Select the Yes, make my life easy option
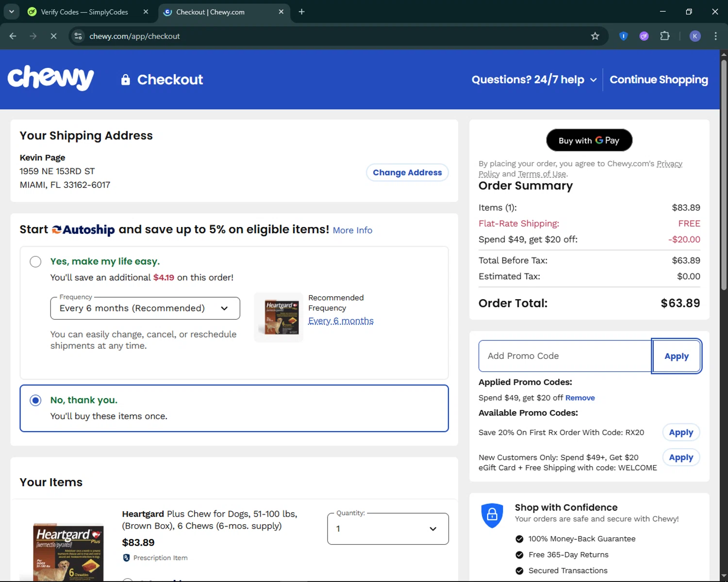 coord(35,262)
